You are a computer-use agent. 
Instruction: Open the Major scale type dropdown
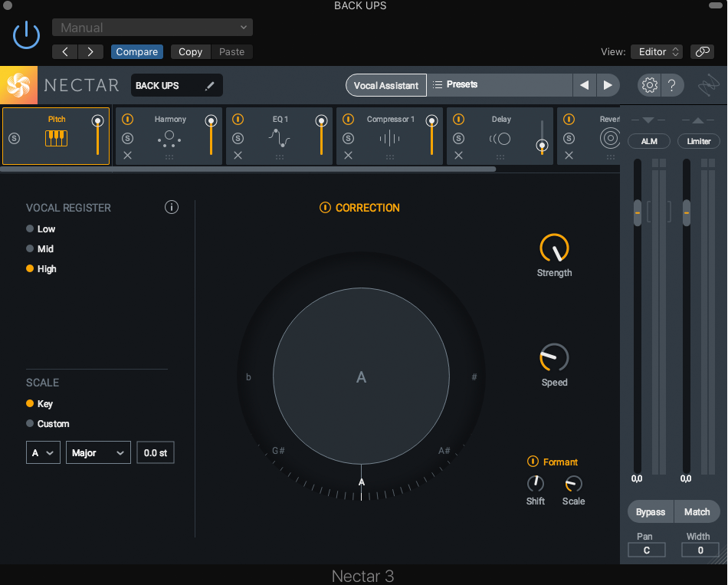98,452
